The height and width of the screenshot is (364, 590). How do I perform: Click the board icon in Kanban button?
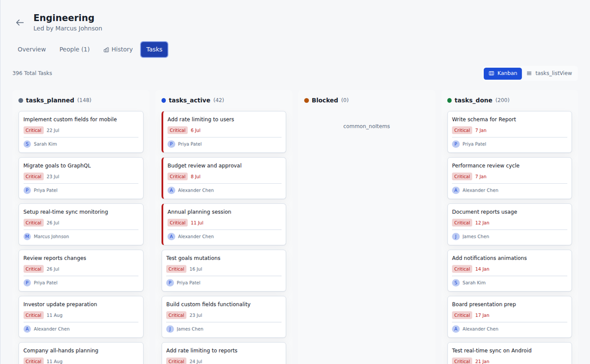pyautogui.click(x=492, y=73)
